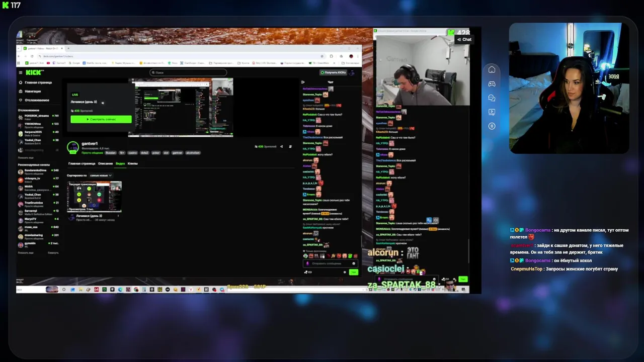Collapse recommended list with Свернуть
644x362 pixels.
point(53,253)
